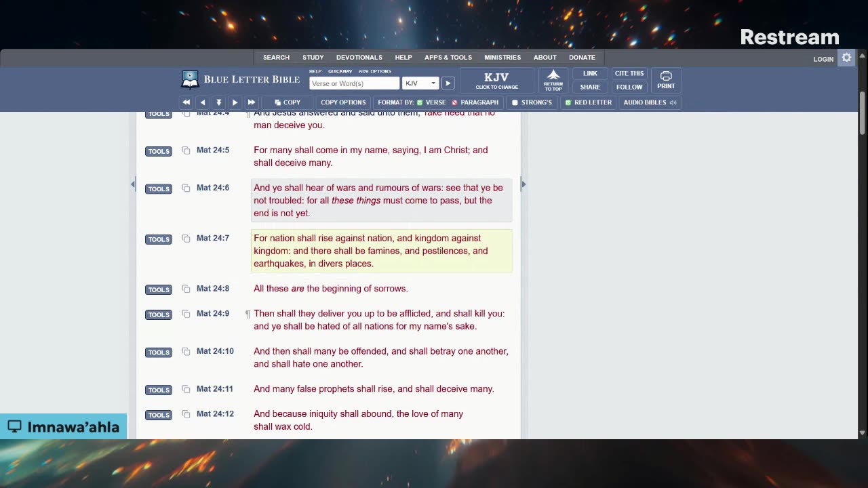Click the Login link
This screenshot has width=868, height=488.
coord(823,59)
